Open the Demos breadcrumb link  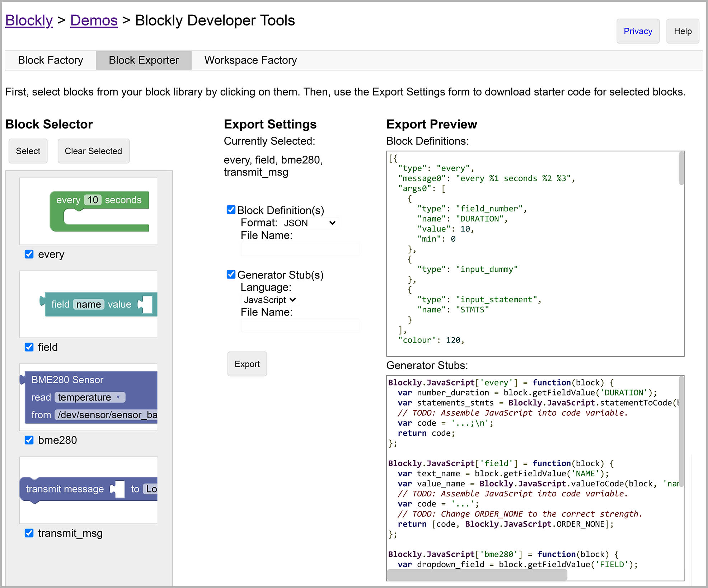coord(94,20)
